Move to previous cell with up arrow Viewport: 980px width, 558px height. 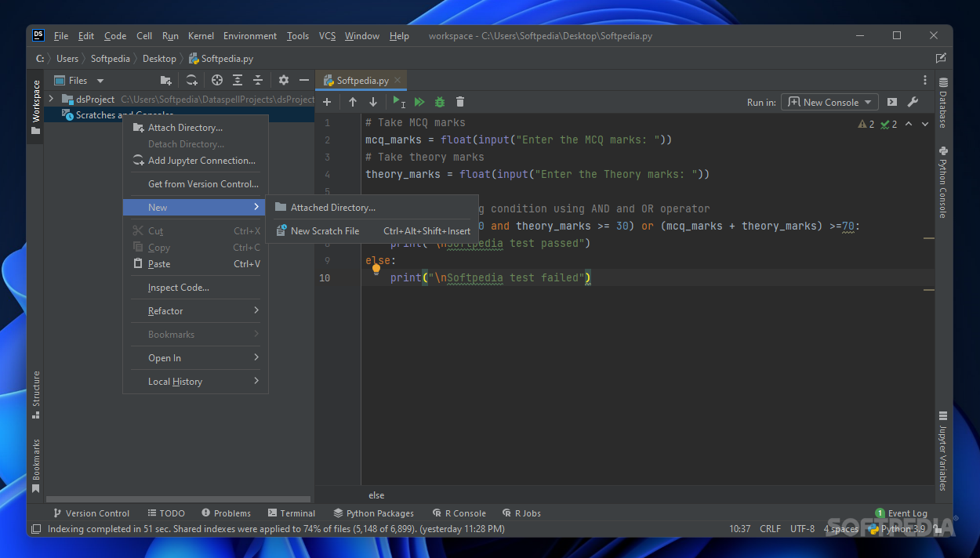[353, 102]
